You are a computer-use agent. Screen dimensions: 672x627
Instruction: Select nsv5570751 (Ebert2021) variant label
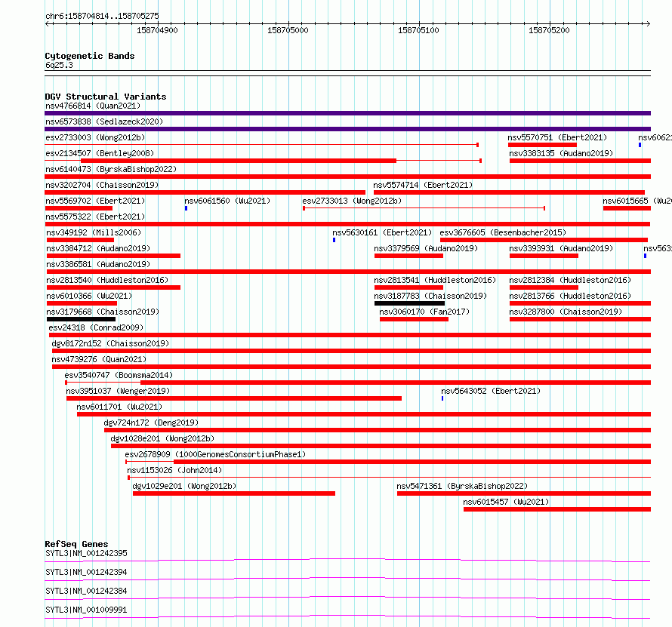[x=557, y=137]
